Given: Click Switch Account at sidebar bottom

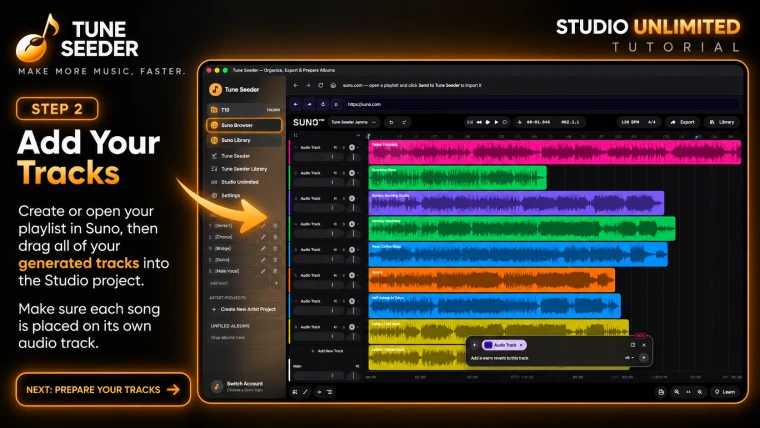Looking at the screenshot, I should (244, 386).
